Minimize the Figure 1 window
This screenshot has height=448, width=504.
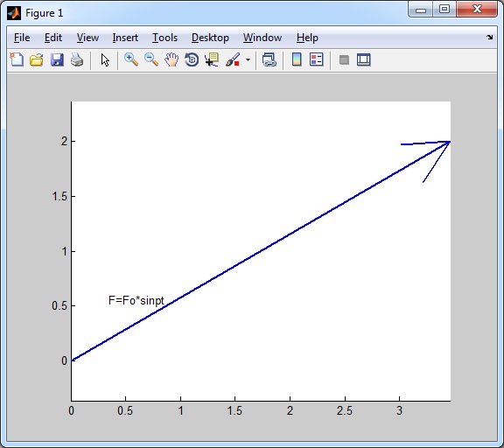(x=421, y=10)
